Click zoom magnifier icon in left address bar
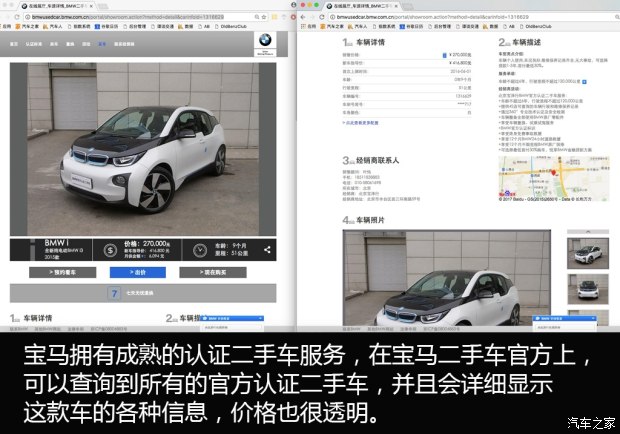Image resolution: width=620 pixels, height=434 pixels. point(257,17)
